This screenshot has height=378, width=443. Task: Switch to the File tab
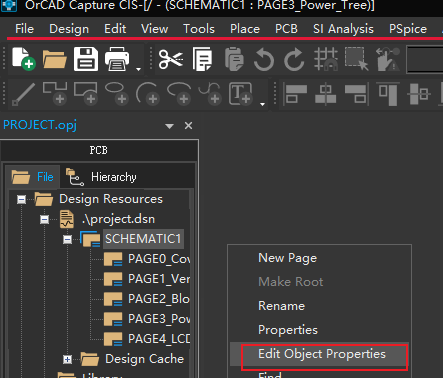(33, 177)
